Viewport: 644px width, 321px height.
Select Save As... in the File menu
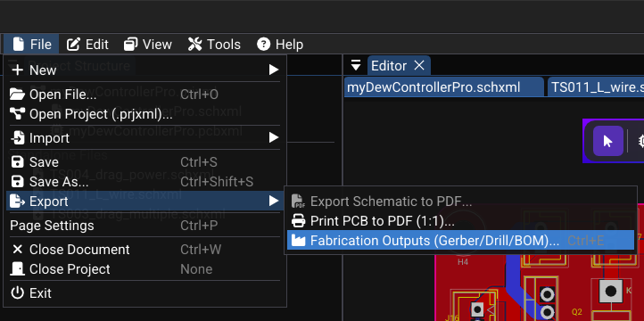point(144,182)
